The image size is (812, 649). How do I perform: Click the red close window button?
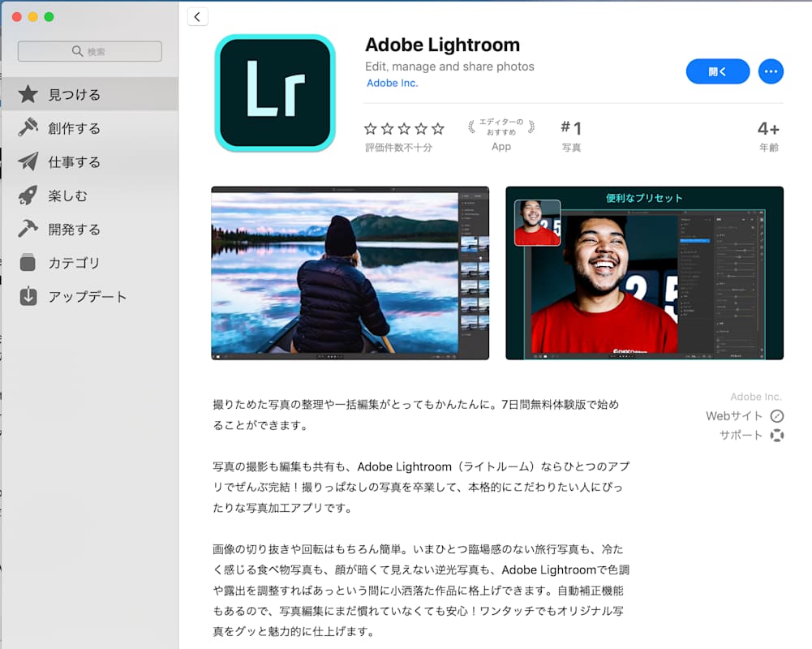[16, 17]
